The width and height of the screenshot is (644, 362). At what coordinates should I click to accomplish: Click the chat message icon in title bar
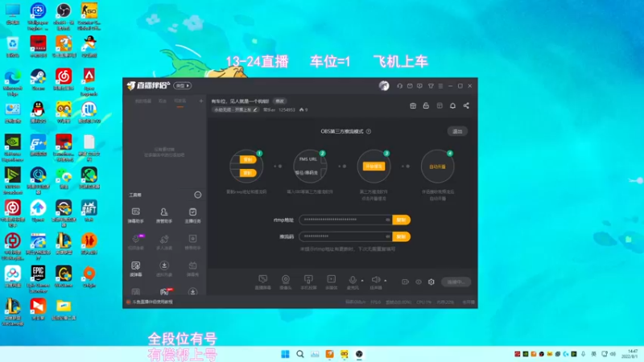coord(419,86)
